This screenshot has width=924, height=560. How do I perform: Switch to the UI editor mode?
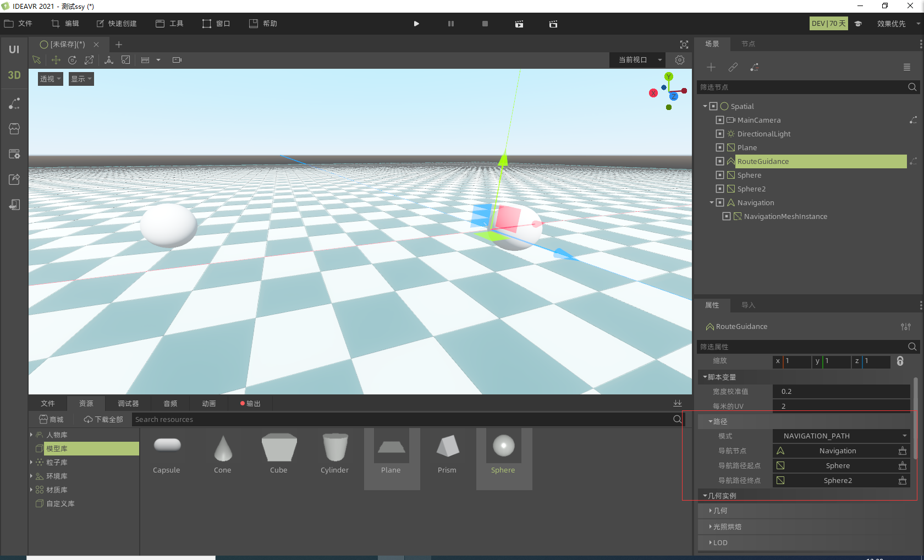pyautogui.click(x=14, y=50)
